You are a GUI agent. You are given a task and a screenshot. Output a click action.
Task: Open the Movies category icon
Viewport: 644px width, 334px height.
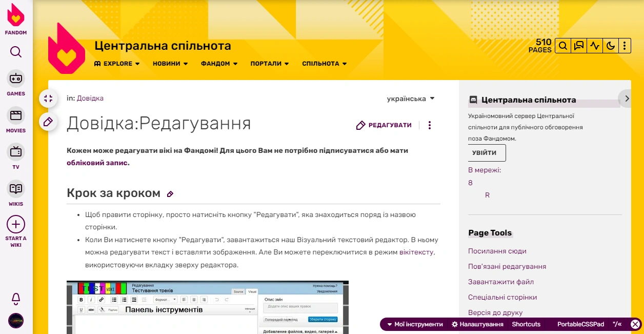(x=16, y=115)
